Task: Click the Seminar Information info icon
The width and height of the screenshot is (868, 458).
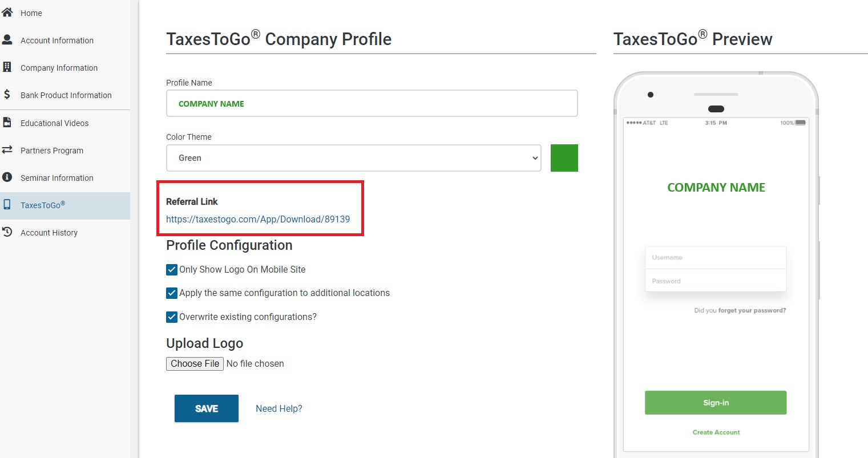Action: click(x=7, y=177)
